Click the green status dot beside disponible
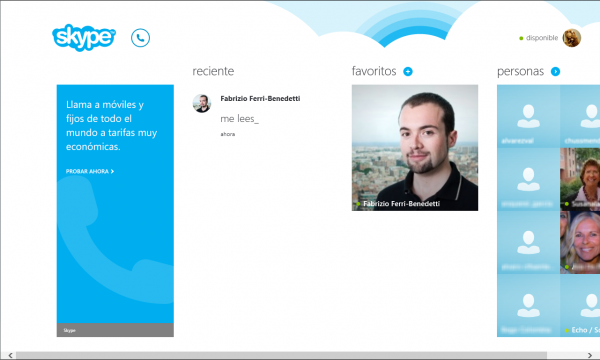The height and width of the screenshot is (360, 600). [x=521, y=38]
